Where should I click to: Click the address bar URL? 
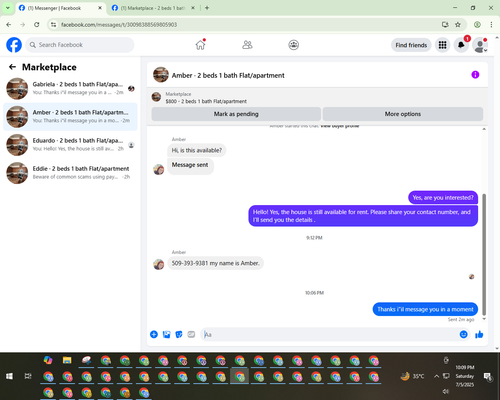tap(119, 25)
